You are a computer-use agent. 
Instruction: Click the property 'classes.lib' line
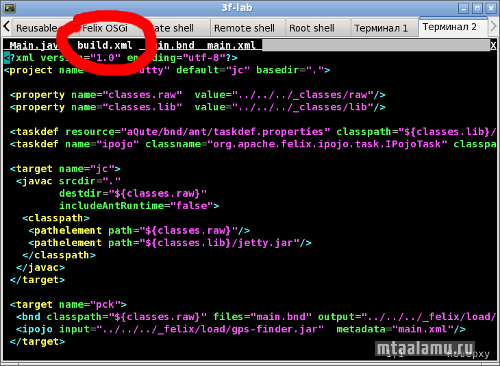point(198,107)
